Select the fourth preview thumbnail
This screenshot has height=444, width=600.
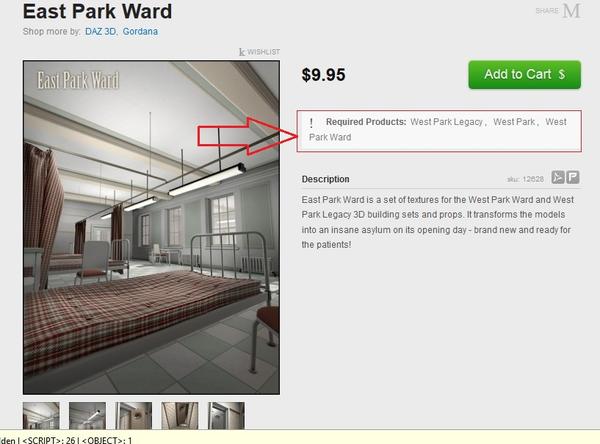(x=180, y=415)
